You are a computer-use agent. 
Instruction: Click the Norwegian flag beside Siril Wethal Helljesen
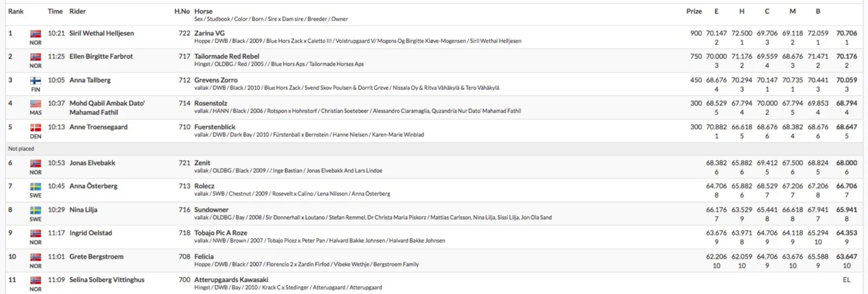click(x=35, y=33)
